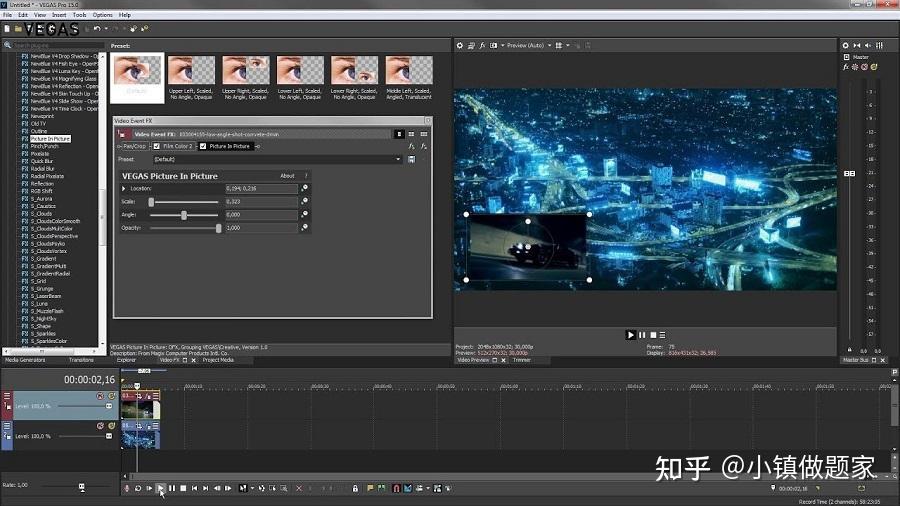
Task: Mute video track 2
Action: (100, 426)
